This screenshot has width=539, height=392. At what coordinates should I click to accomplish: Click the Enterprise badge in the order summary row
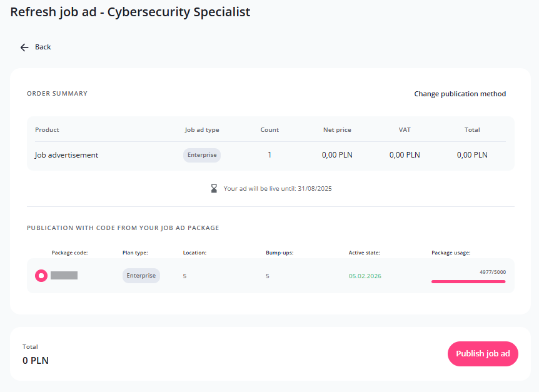click(202, 155)
